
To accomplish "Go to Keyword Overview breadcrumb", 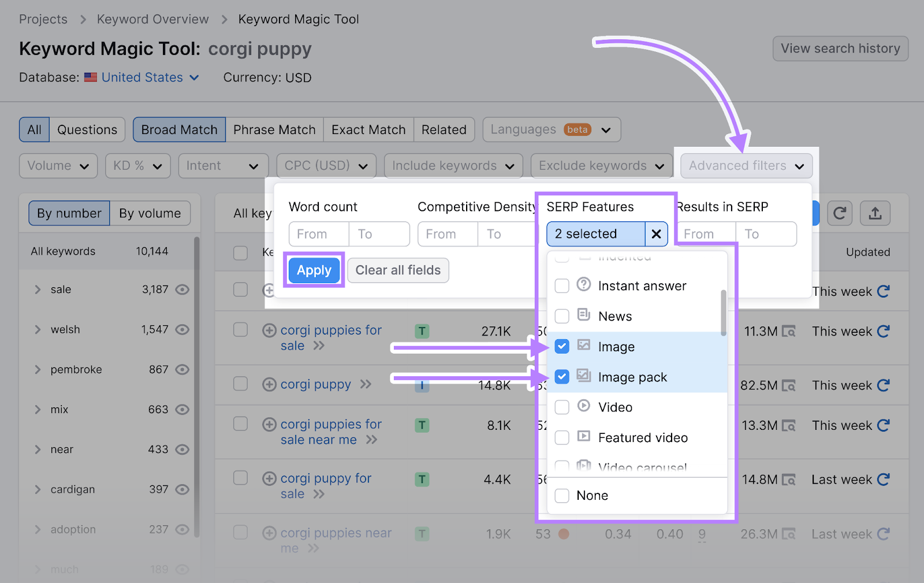I will [x=153, y=19].
